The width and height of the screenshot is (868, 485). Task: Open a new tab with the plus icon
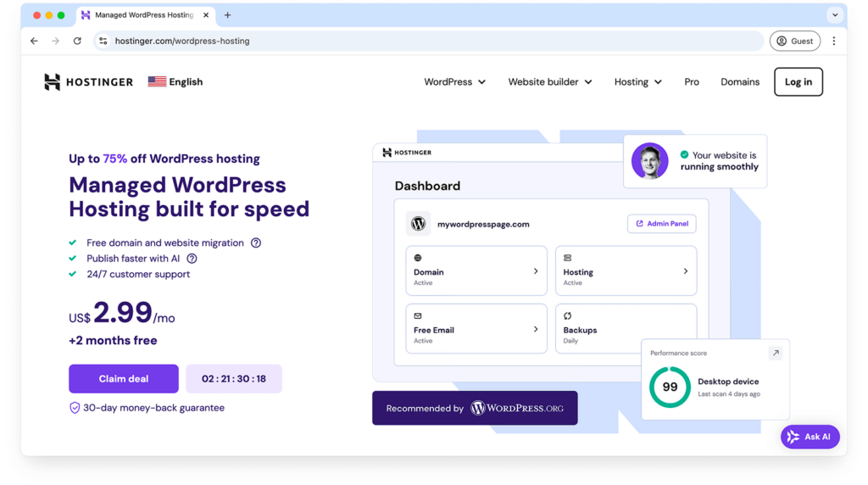(x=227, y=15)
